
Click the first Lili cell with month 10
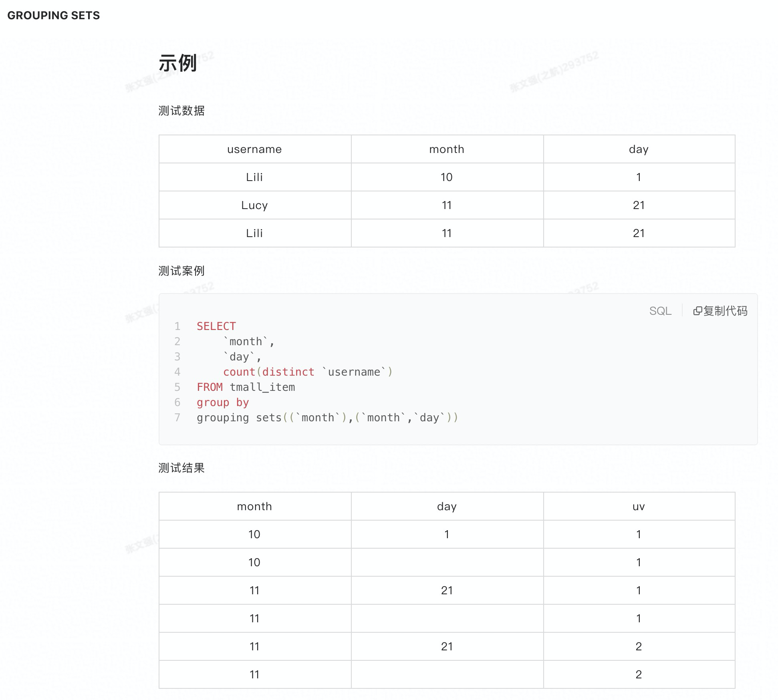(x=254, y=177)
